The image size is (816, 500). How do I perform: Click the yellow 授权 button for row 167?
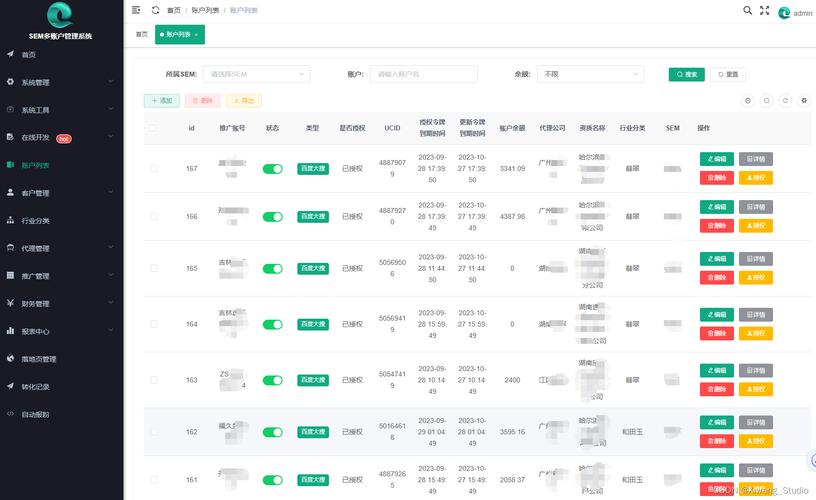[755, 178]
